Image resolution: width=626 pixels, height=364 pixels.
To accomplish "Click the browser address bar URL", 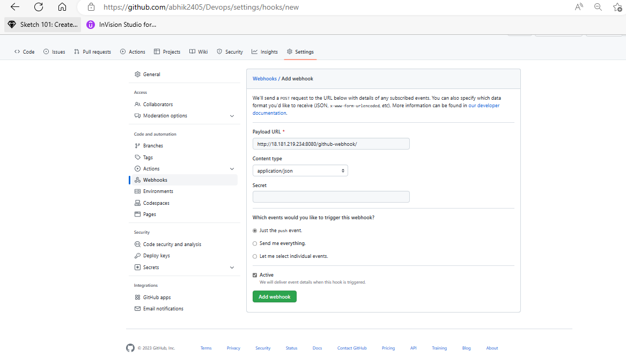I will pos(201,7).
